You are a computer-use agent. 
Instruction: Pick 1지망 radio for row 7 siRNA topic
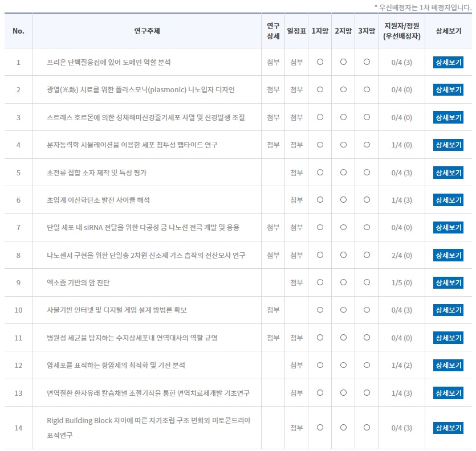click(x=320, y=227)
